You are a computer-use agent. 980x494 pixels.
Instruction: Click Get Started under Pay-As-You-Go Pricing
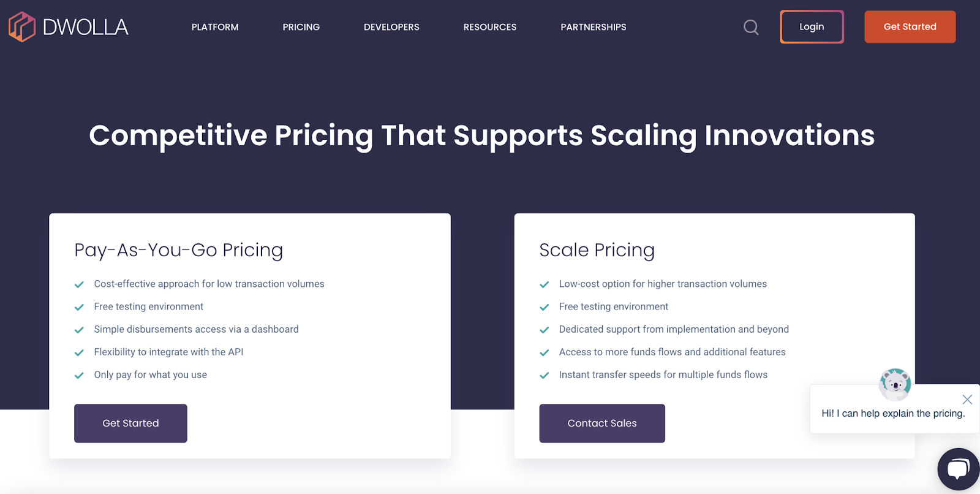pos(130,423)
